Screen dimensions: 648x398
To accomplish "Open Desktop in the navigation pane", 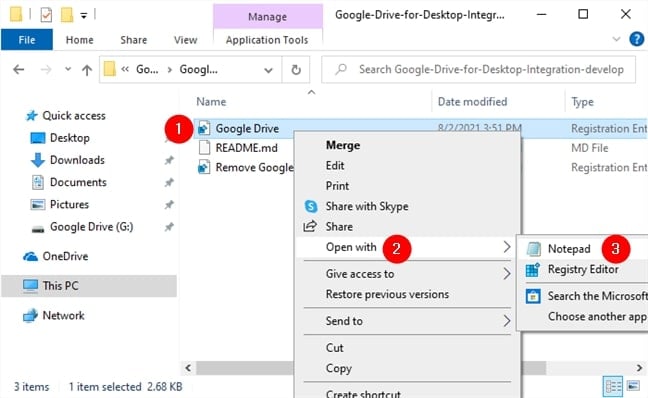I will [x=69, y=138].
